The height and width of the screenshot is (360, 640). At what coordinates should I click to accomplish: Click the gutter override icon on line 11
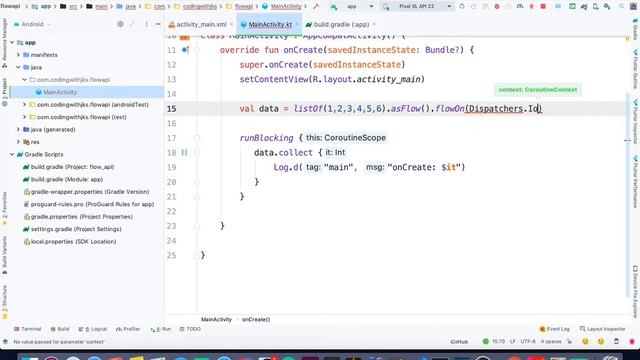click(x=185, y=50)
